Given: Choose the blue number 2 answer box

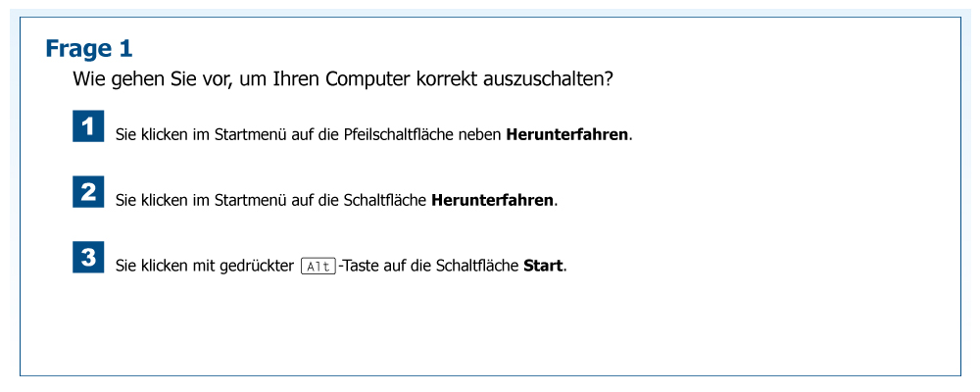Looking at the screenshot, I should 88,192.
